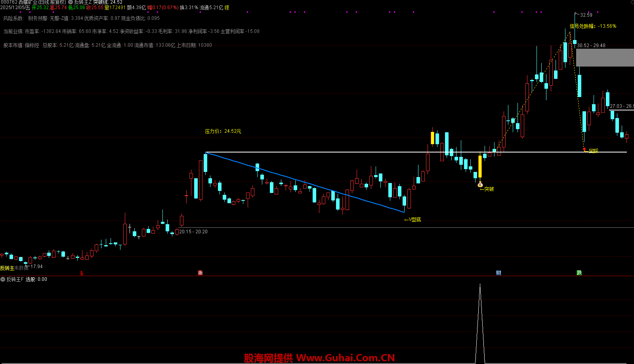Click the 压力价 24.52元 label

(x=223, y=131)
